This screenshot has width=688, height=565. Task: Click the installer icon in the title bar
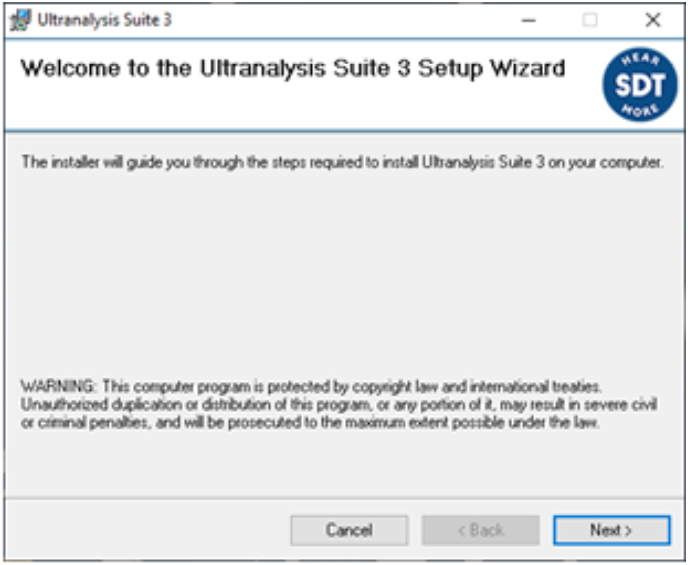tap(19, 19)
